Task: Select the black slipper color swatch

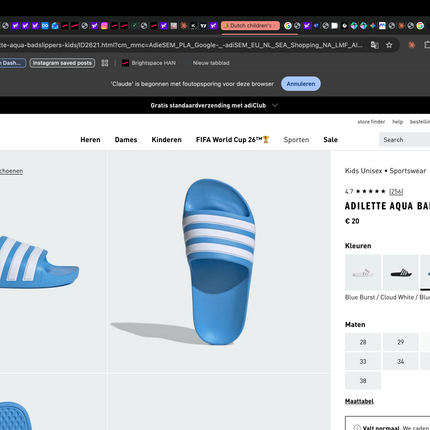Action: click(400, 273)
